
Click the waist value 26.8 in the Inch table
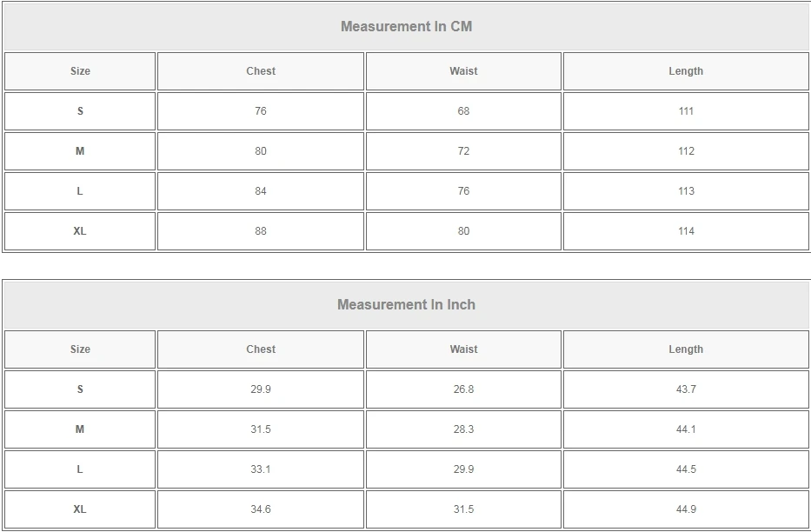(x=463, y=389)
